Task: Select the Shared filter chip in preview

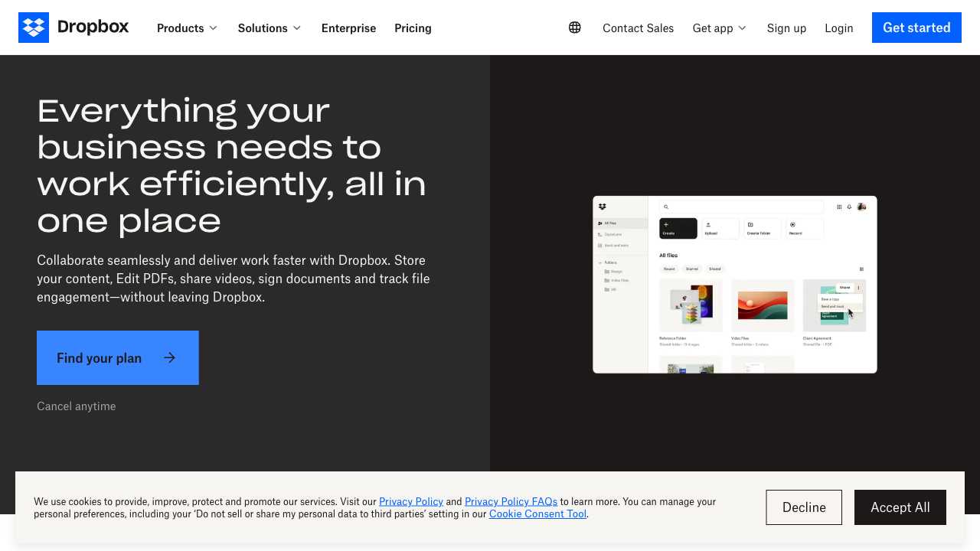Action: [x=715, y=269]
